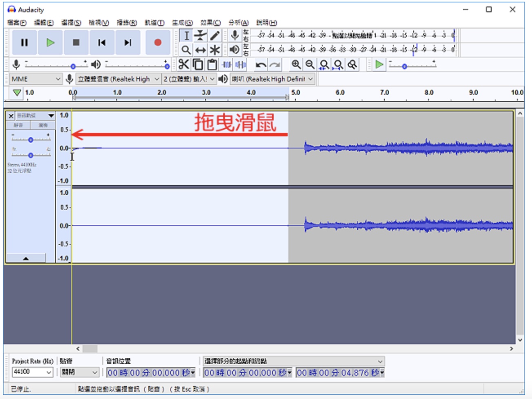Open the snap-to 關閉 dropdown
The image size is (532, 399).
pyautogui.click(x=80, y=372)
